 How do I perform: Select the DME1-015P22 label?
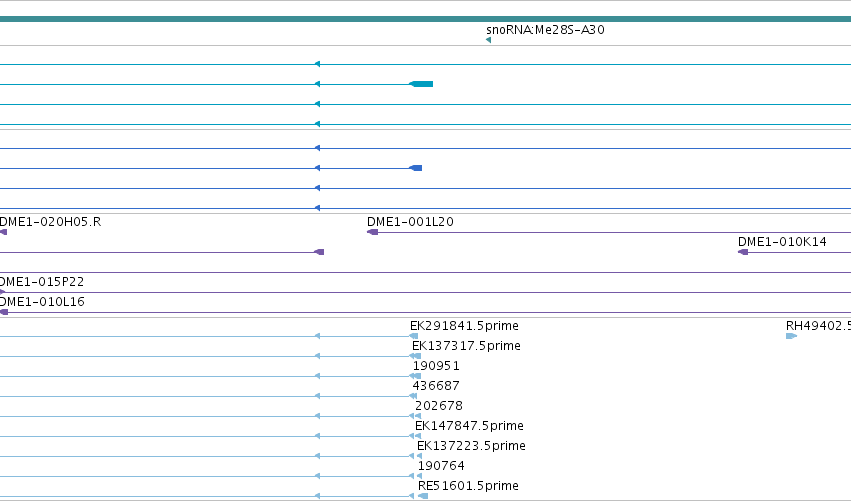pos(42,282)
